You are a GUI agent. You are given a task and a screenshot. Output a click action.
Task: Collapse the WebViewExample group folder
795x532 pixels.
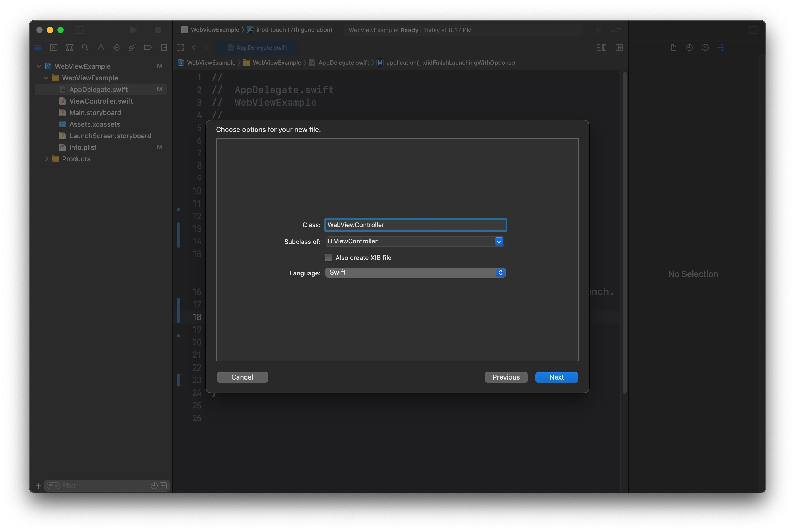pyautogui.click(x=47, y=78)
